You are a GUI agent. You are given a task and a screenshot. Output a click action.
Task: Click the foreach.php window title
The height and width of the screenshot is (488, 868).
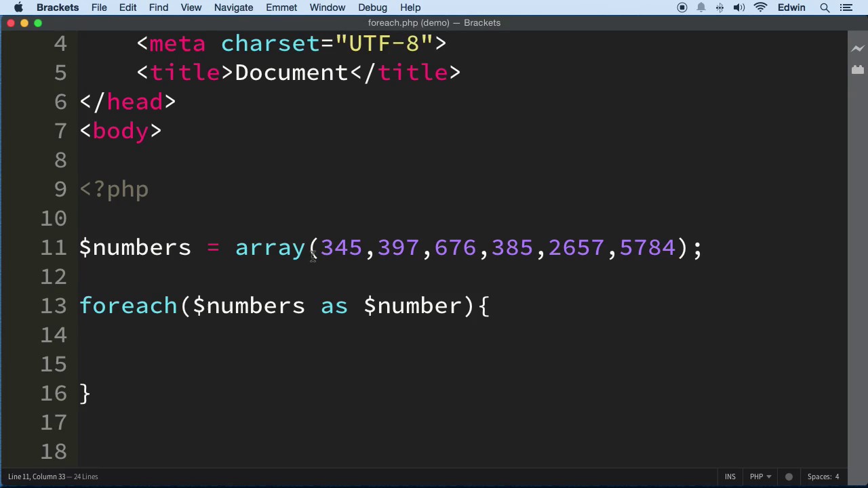pyautogui.click(x=434, y=22)
